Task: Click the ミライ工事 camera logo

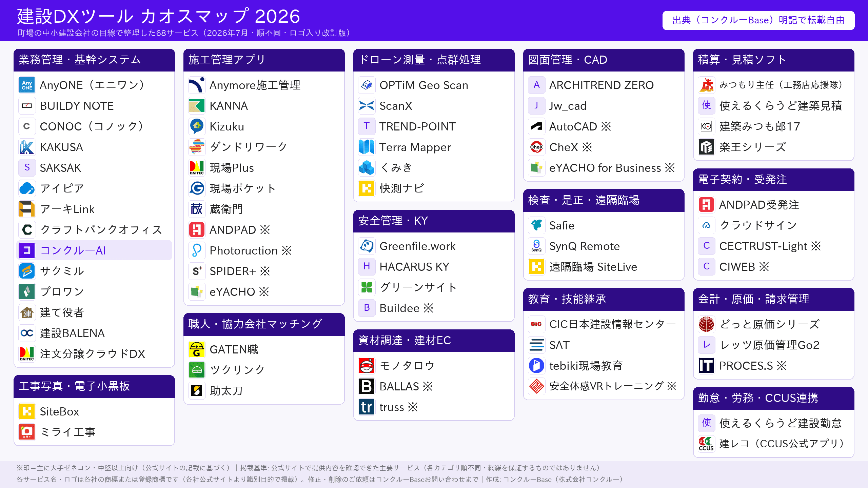Action: [27, 432]
